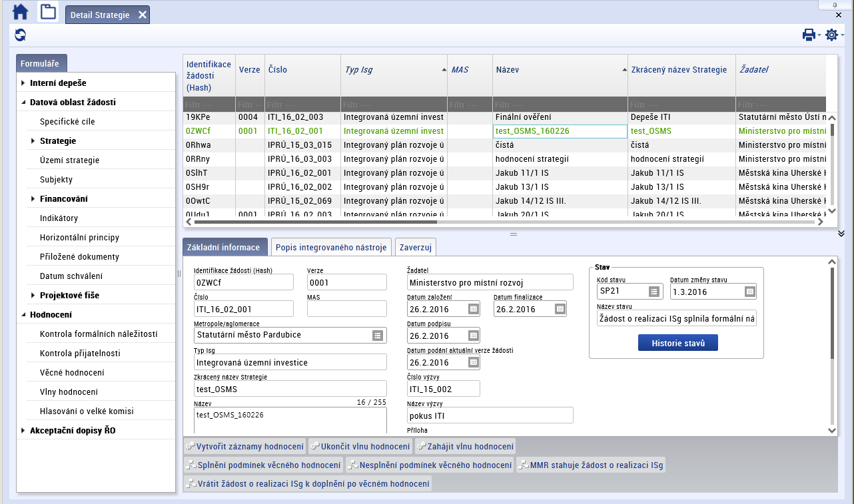Select the Formuláře panel tab
The height and width of the screenshot is (504, 854).
tap(41, 64)
